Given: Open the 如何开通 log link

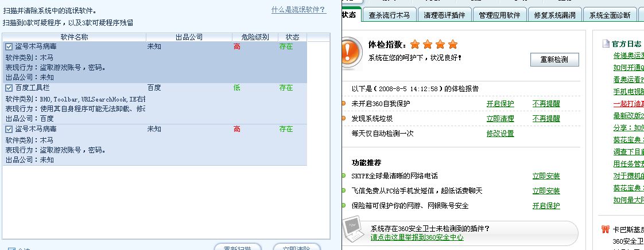Looking at the screenshot, I should [x=629, y=68].
